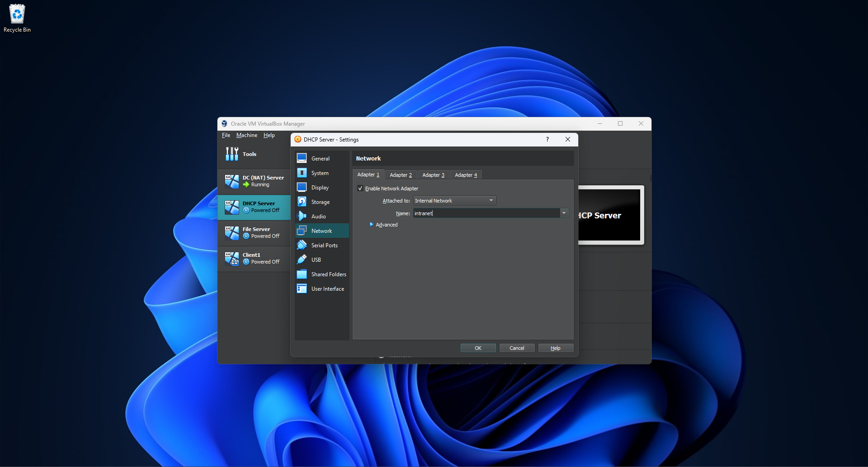Click the DHCP Server preview thumbnail
The width and height of the screenshot is (868, 467).
click(611, 215)
